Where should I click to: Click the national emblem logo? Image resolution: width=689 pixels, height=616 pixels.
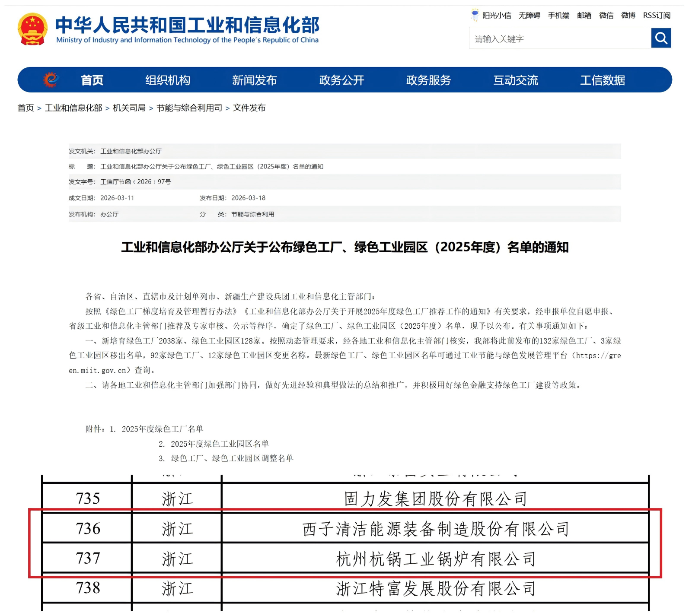point(32,29)
